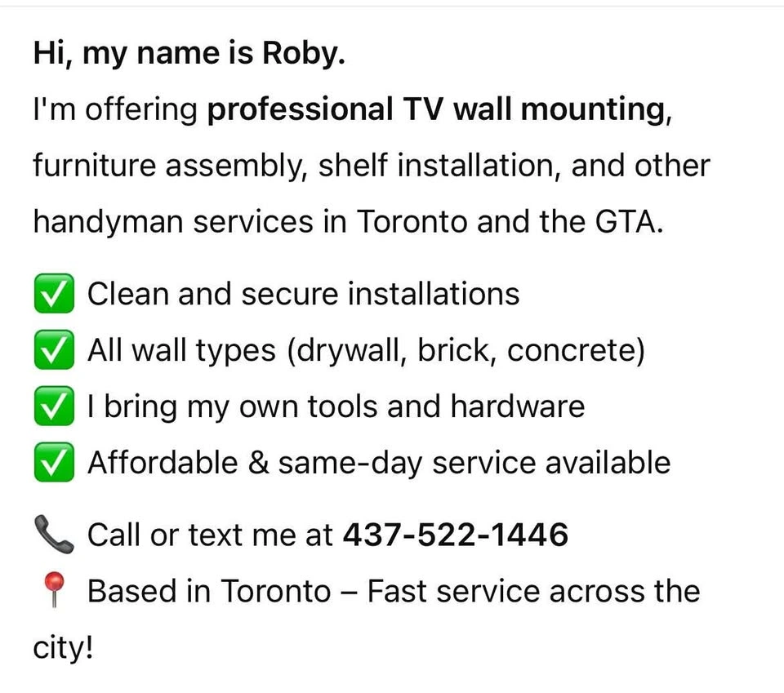Click the word city! on the last line

(63, 649)
